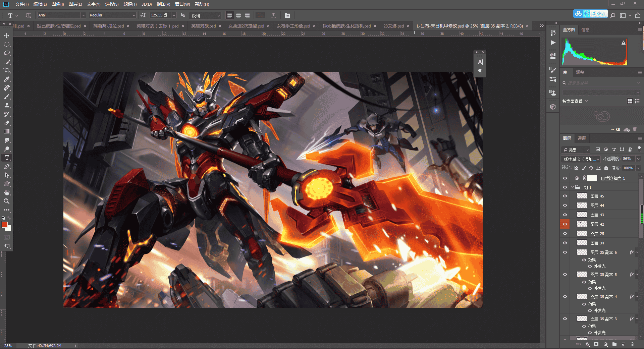The width and height of the screenshot is (644, 349).
Task: Hide the 自然饱和度 1 adjustment layer
Action: pyautogui.click(x=565, y=178)
